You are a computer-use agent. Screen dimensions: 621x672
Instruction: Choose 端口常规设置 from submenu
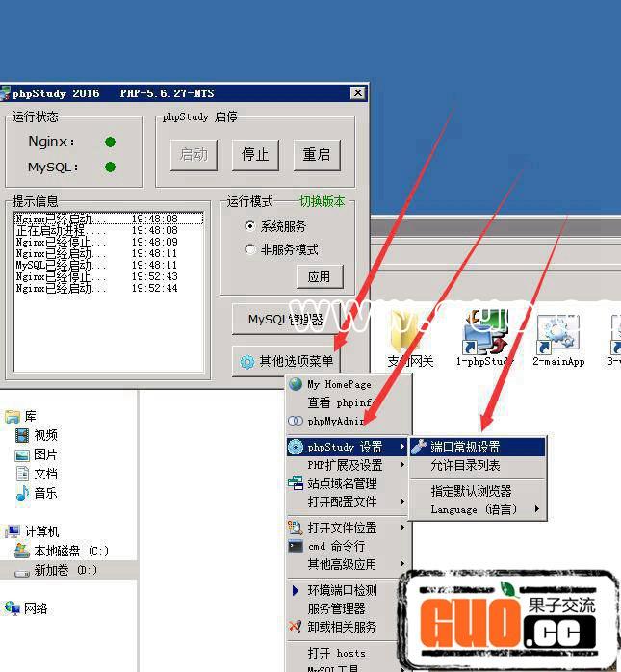tap(478, 447)
